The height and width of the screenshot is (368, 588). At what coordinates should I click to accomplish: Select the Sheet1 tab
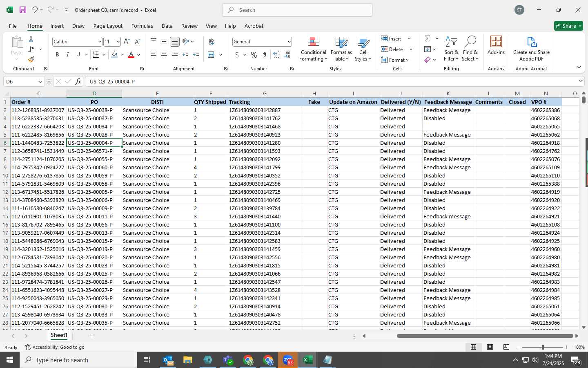[x=59, y=335]
